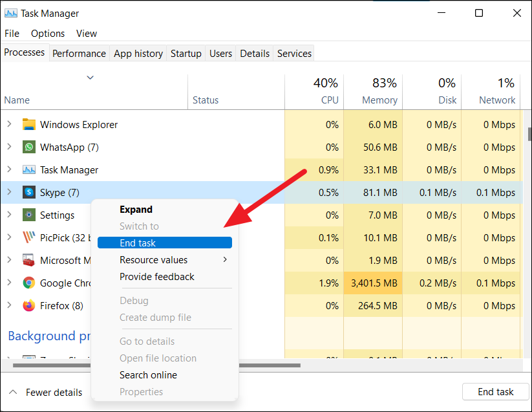Screen dimensions: 532x412
Task: Click Chrome's 3,401.5 MB memory cell
Action: [374, 283]
